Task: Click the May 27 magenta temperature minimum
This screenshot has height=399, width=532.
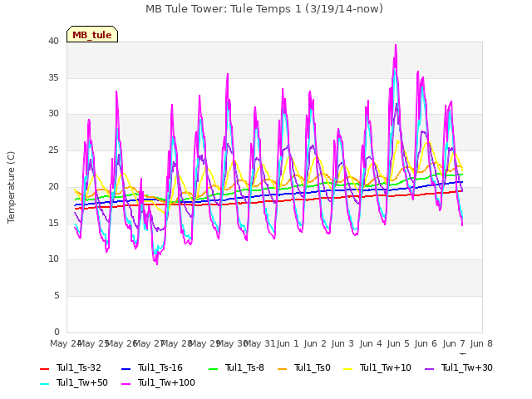Action: [x=157, y=264]
